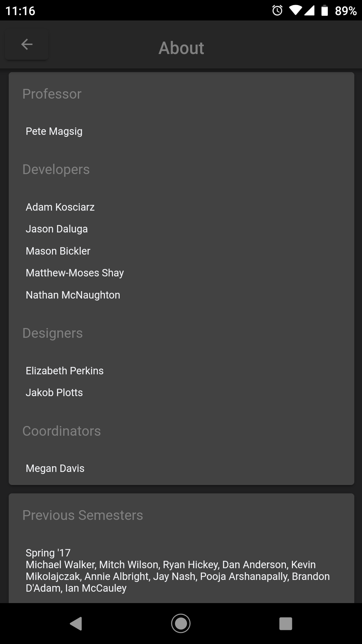Select professor Pete Magsig
This screenshot has width=362, height=644.
coord(54,131)
